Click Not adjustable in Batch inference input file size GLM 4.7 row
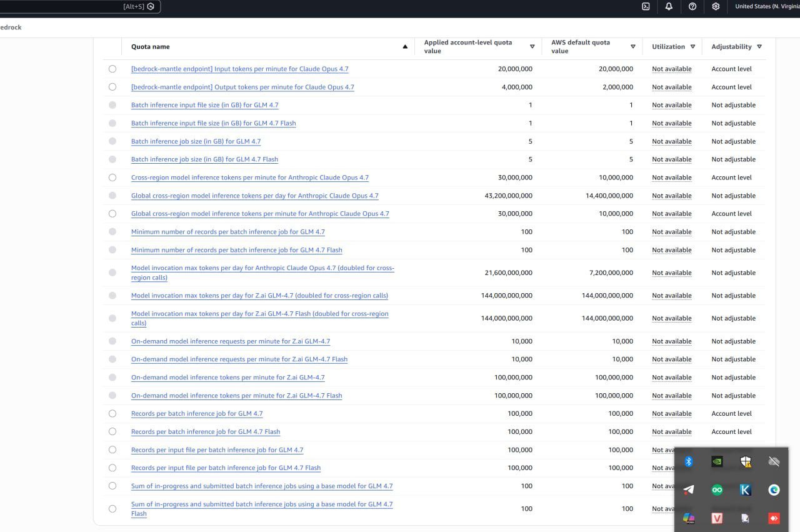The width and height of the screenshot is (800, 532). (734, 105)
